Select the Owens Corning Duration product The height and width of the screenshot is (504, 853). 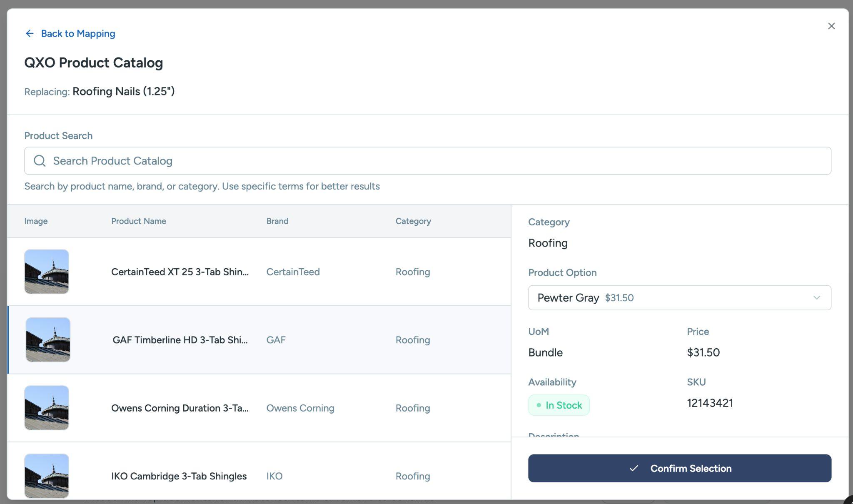click(180, 408)
